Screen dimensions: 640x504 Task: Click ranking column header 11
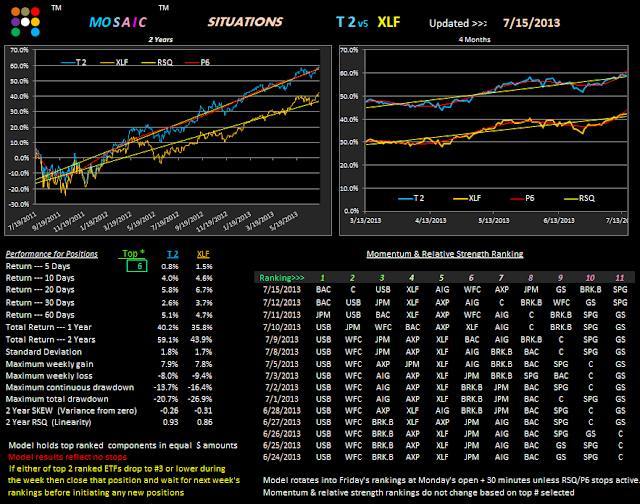pyautogui.click(x=620, y=278)
